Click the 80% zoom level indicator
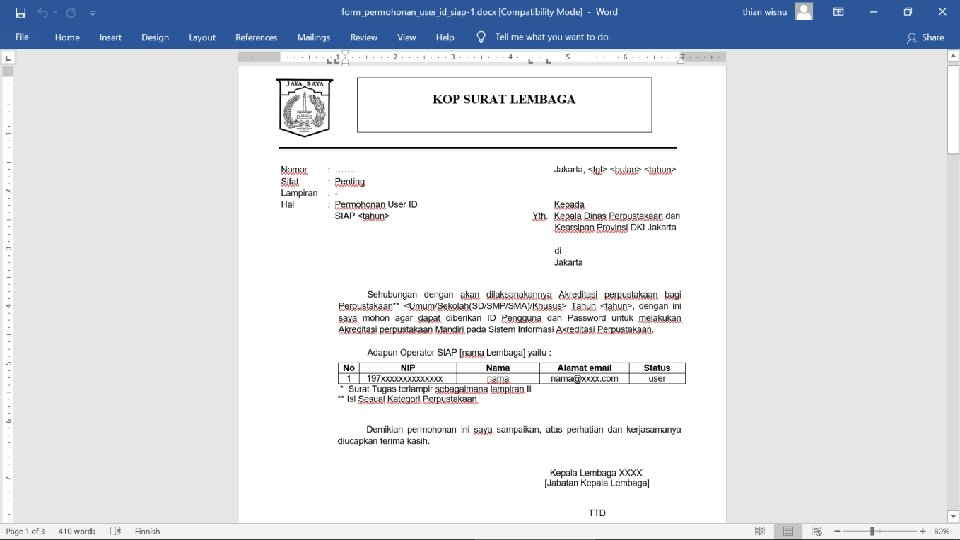 tap(942, 531)
